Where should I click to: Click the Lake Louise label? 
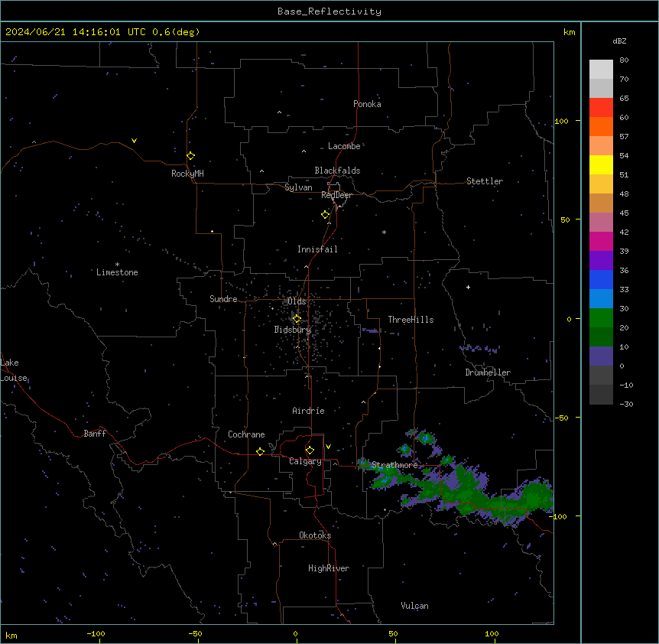click(x=14, y=370)
